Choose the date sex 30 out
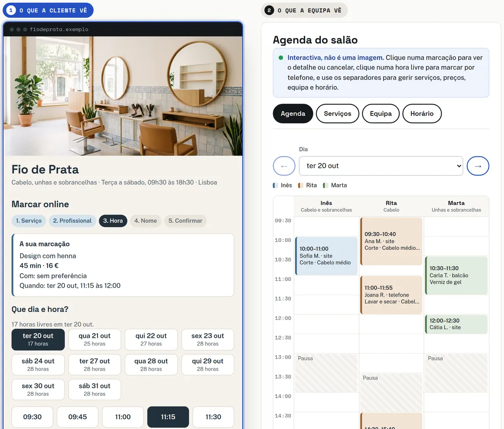Viewport: 504px width, 429px height. (x=38, y=390)
